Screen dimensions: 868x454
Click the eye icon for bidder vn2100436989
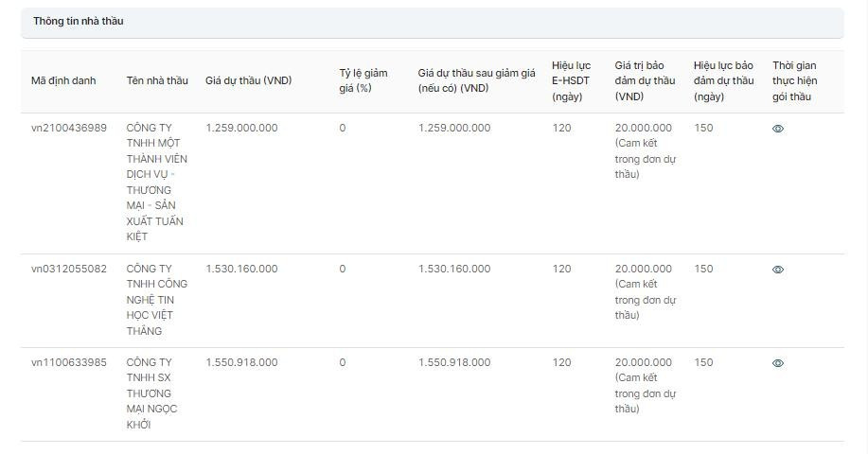pos(778,129)
